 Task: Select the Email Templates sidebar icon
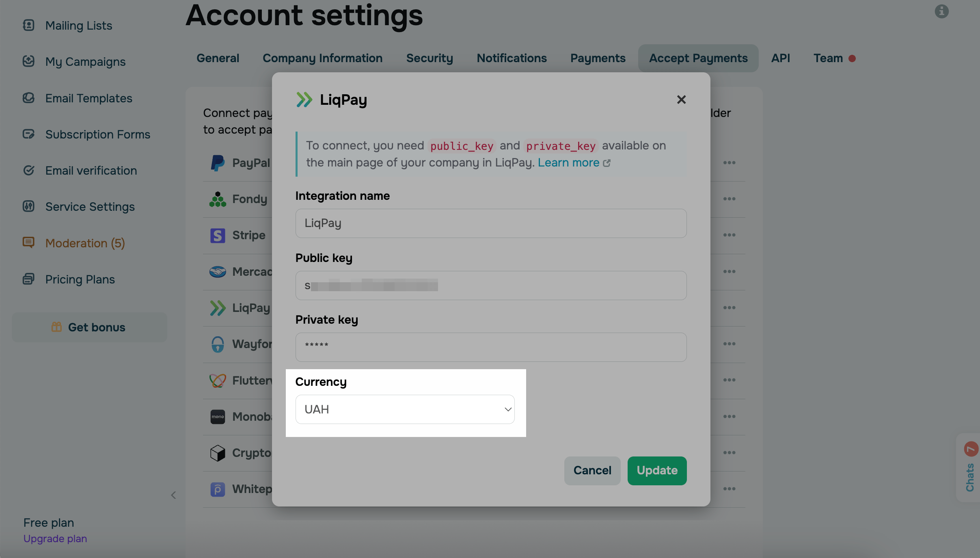[28, 98]
